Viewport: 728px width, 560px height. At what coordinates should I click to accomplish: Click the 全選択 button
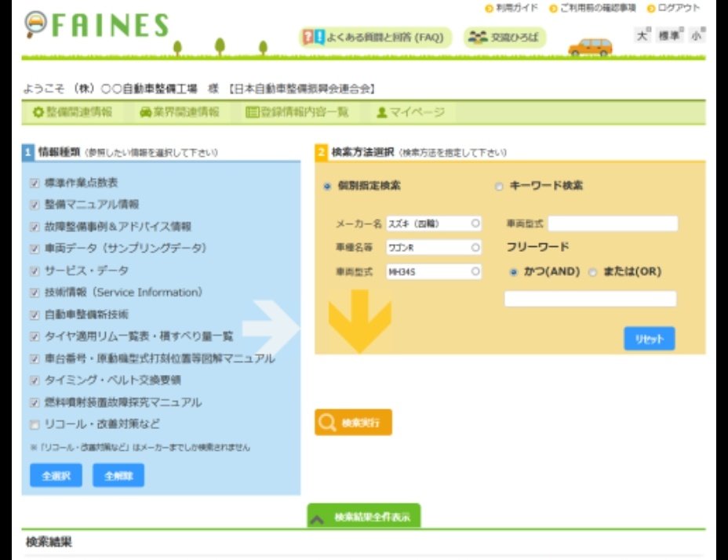56,475
